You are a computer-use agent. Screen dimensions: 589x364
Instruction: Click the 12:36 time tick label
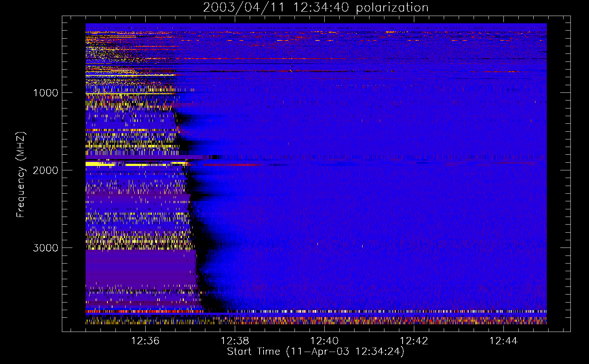(x=145, y=341)
